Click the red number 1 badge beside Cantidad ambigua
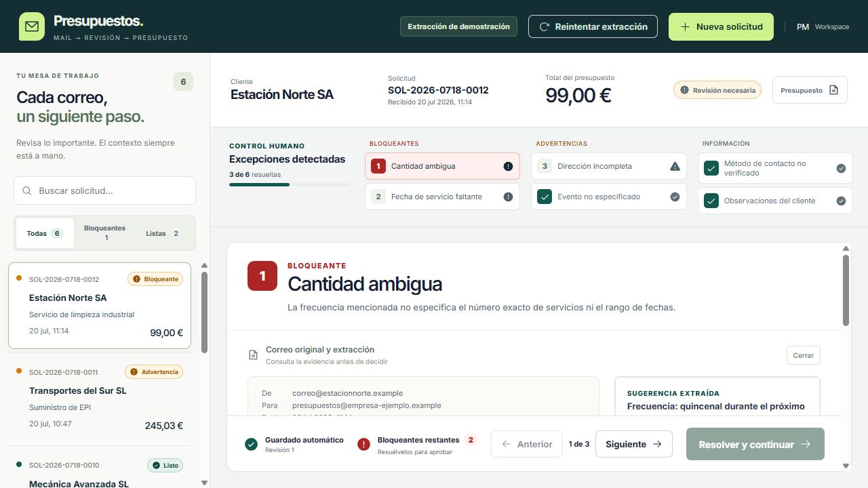The height and width of the screenshot is (488, 868). pos(262,276)
